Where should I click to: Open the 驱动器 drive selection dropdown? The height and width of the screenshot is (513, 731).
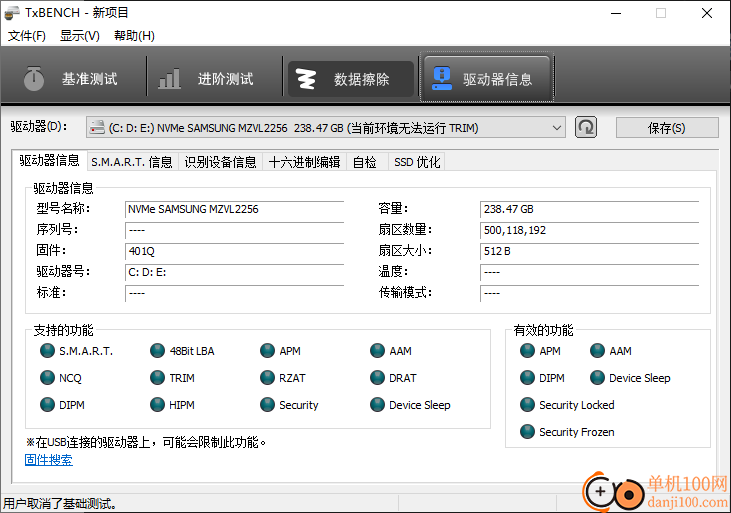[x=325, y=127]
